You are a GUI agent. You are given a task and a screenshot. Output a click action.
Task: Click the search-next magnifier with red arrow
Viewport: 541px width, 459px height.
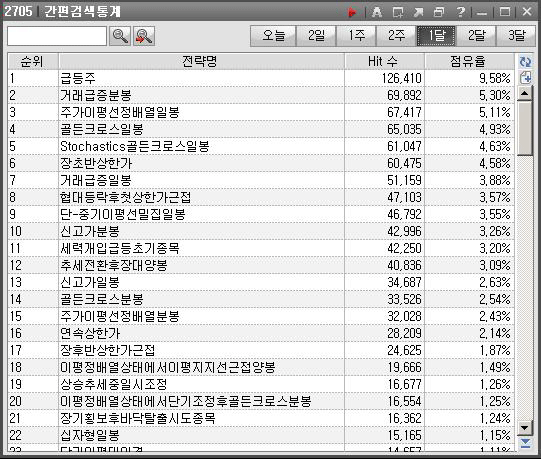(x=144, y=36)
